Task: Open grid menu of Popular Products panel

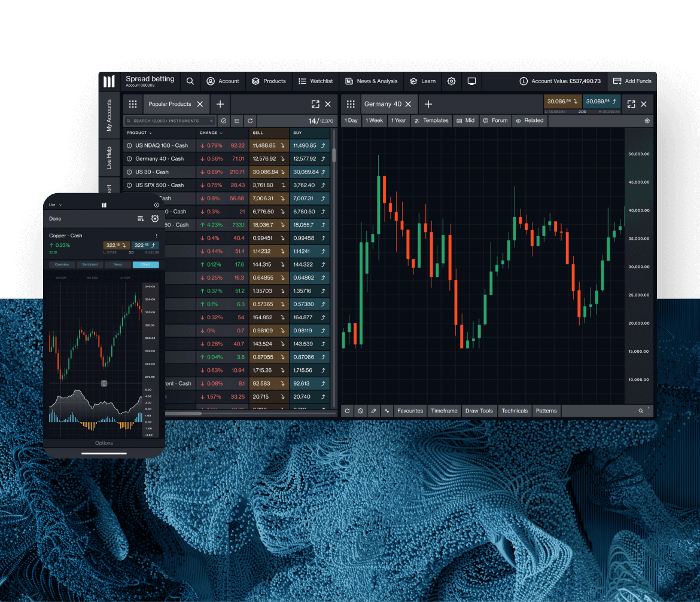Action: 133,104
